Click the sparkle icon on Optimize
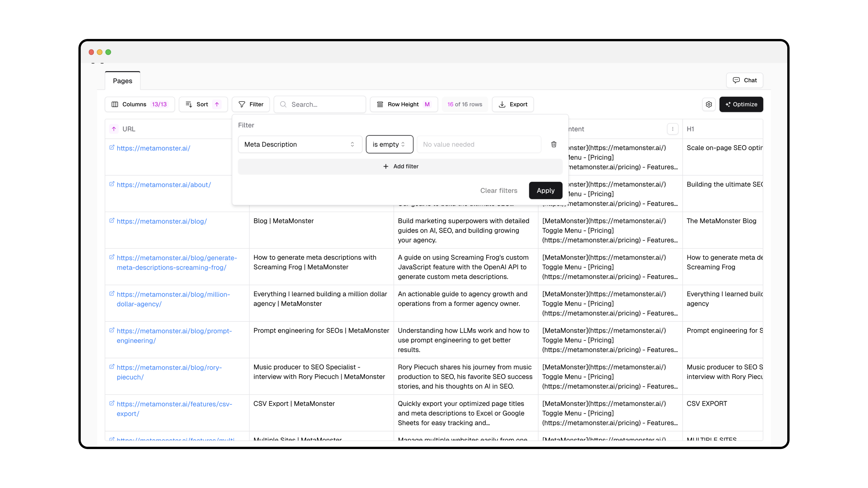 coord(728,104)
